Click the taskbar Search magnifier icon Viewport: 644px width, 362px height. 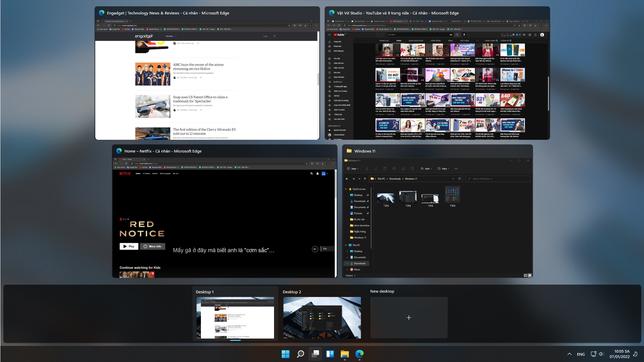tap(300, 354)
